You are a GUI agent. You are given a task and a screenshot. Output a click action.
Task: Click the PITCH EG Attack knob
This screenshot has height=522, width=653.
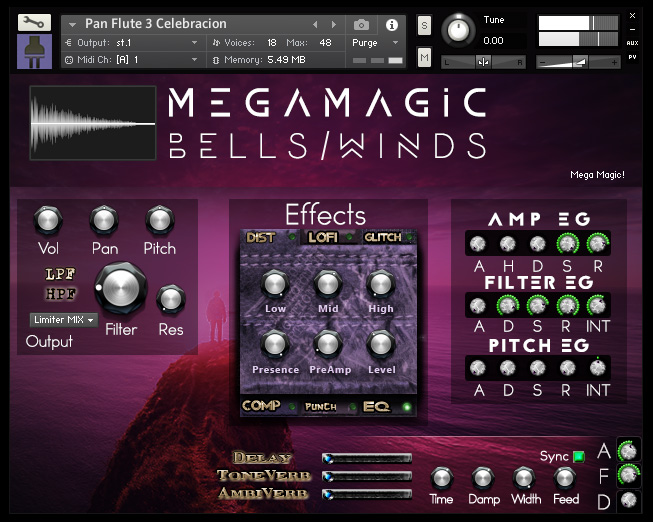point(478,368)
